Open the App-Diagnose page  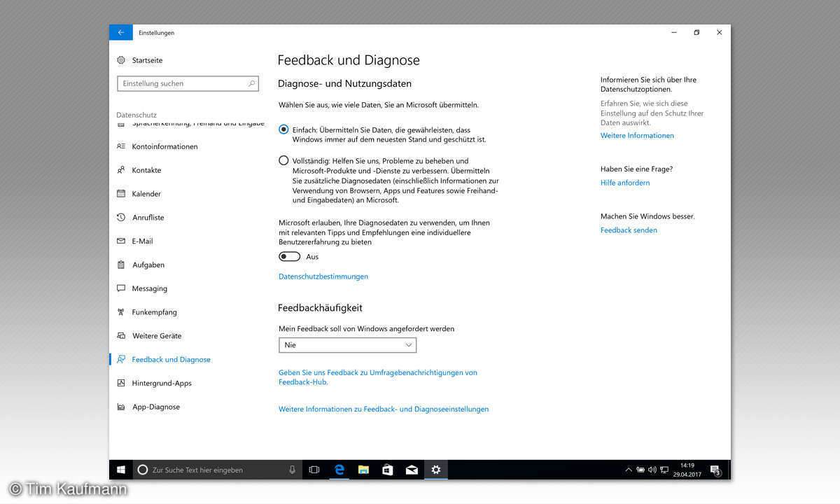click(156, 407)
